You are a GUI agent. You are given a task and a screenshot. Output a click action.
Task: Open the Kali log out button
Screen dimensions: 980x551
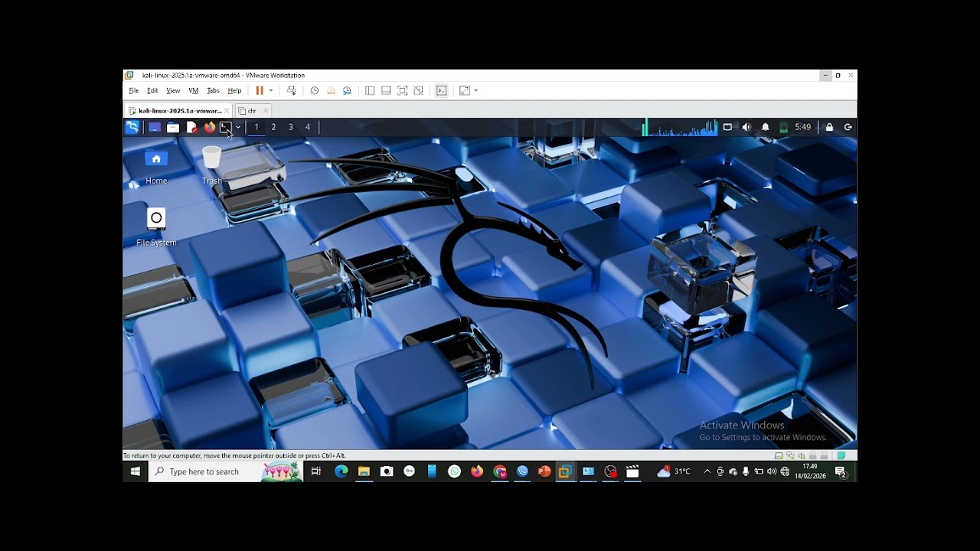pos(848,127)
